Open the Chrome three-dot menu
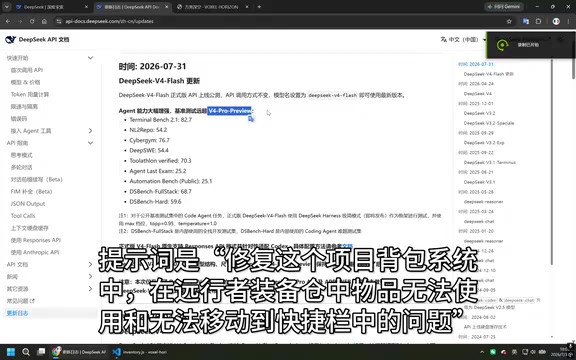576x360 pixels. coord(569,21)
